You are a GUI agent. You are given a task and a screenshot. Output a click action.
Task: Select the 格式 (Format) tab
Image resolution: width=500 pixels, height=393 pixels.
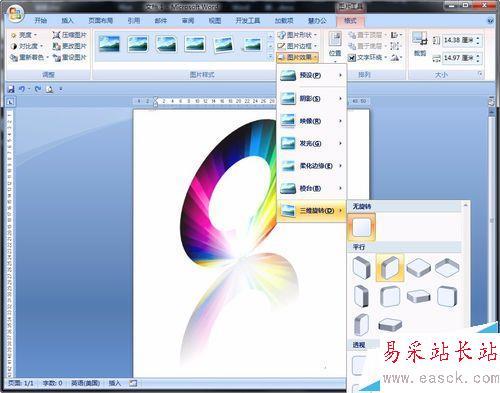point(350,21)
